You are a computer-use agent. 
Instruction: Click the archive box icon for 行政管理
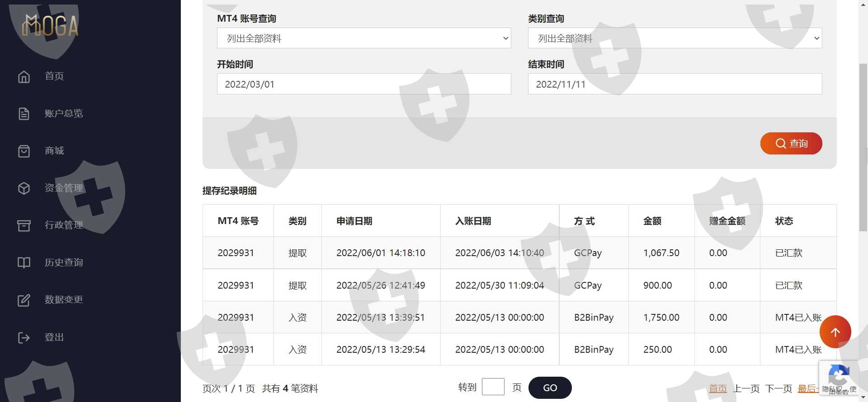point(24,225)
